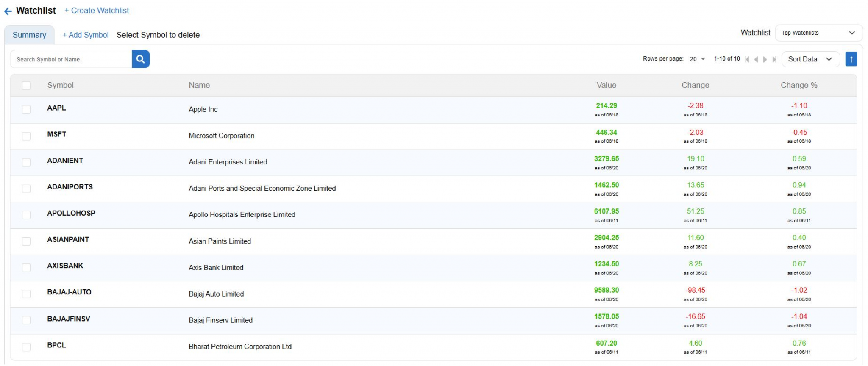Click the name Bajaj Auto Limited
Viewport: 868px width, 366px height.
216,294
